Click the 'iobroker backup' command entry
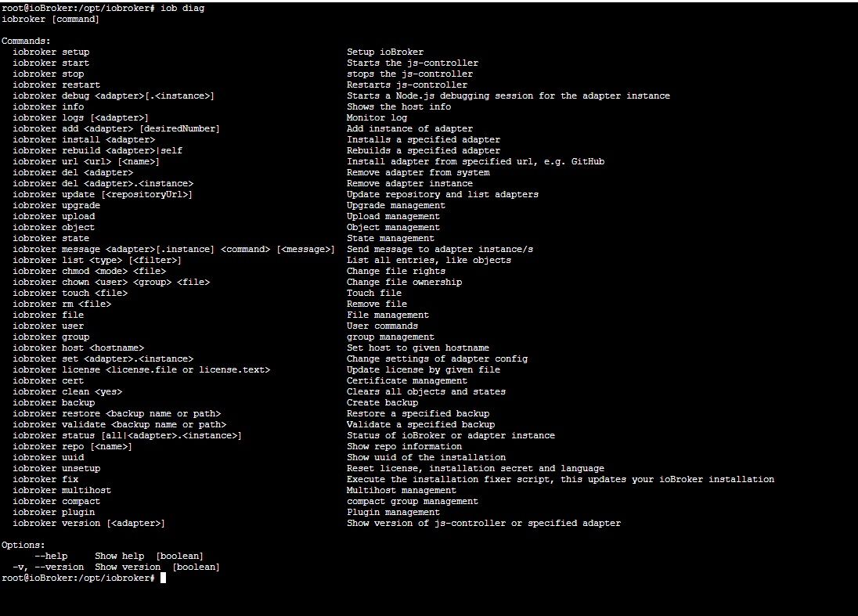This screenshot has height=616, width=858. (x=54, y=402)
